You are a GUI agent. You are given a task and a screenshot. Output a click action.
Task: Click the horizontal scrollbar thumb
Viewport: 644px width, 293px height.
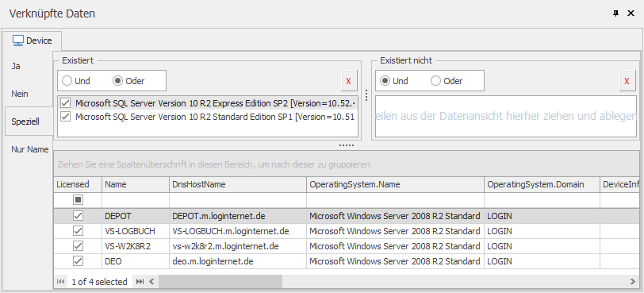[220, 282]
